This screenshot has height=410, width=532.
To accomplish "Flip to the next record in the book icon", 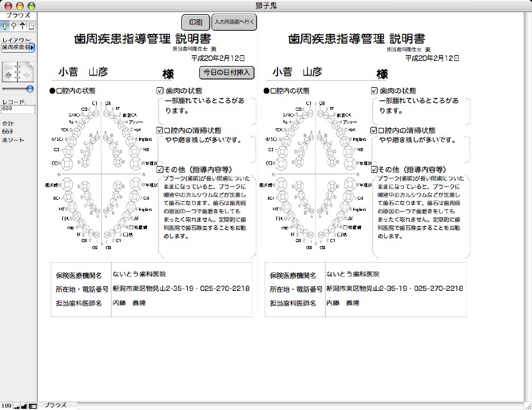I will click(x=26, y=73).
